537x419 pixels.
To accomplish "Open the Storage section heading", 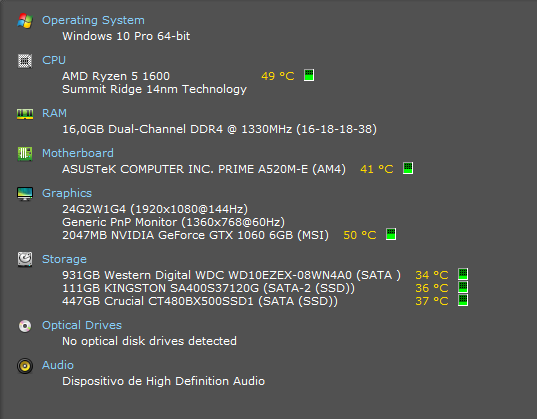I will click(64, 259).
